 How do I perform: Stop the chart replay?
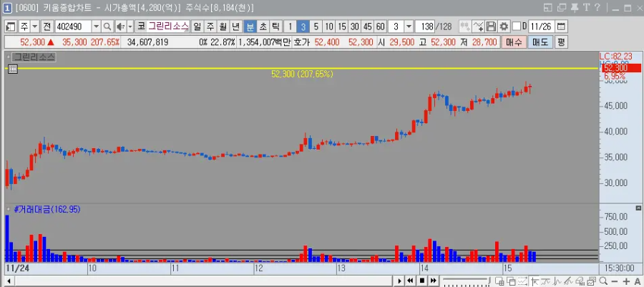421,281
